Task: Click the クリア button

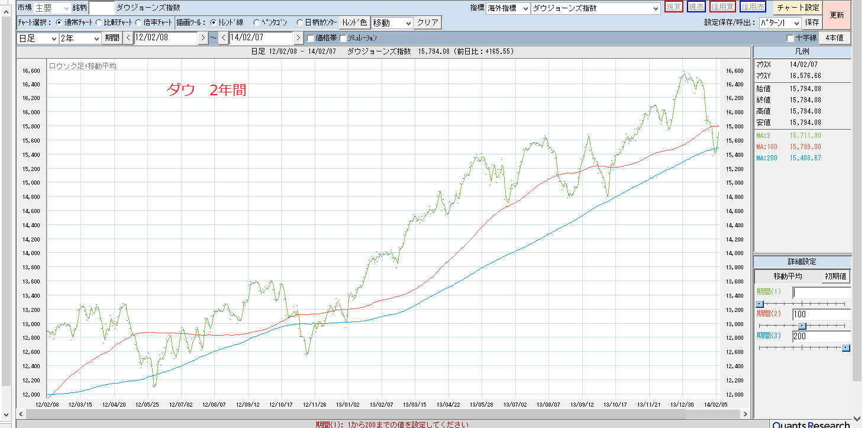Action: (427, 22)
